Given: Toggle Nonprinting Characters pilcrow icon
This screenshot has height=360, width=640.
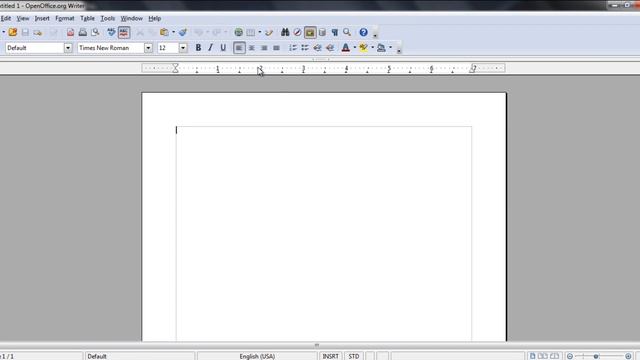Looking at the screenshot, I should point(335,32).
